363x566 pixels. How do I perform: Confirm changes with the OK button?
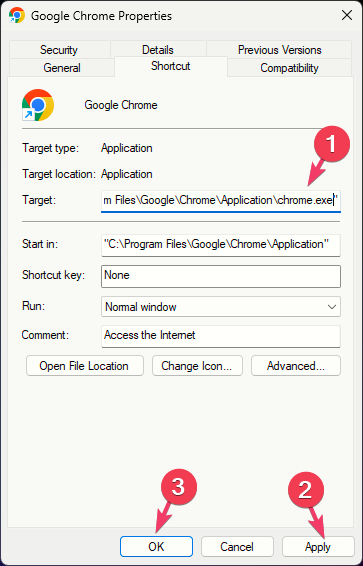point(156,546)
